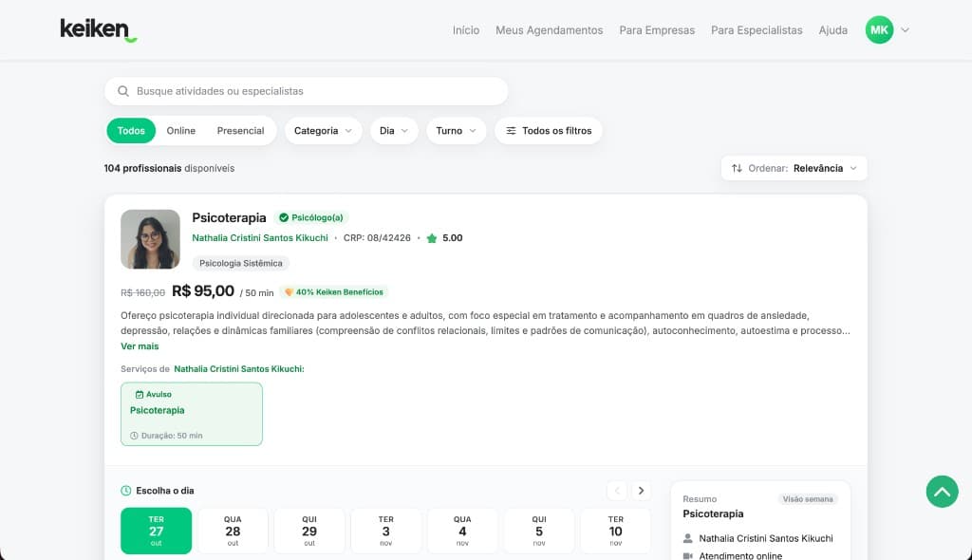Open Para Especialistas page
This screenshot has width=972, height=560.
(757, 29)
